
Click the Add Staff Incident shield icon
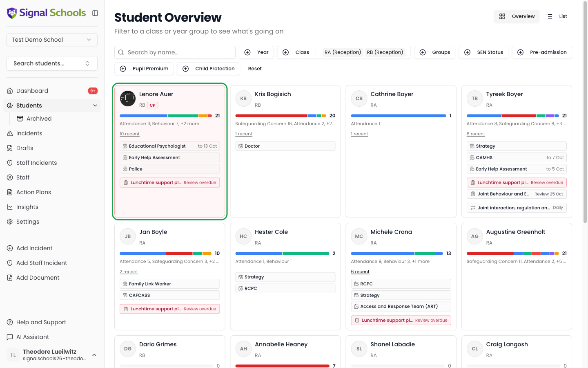click(x=10, y=263)
